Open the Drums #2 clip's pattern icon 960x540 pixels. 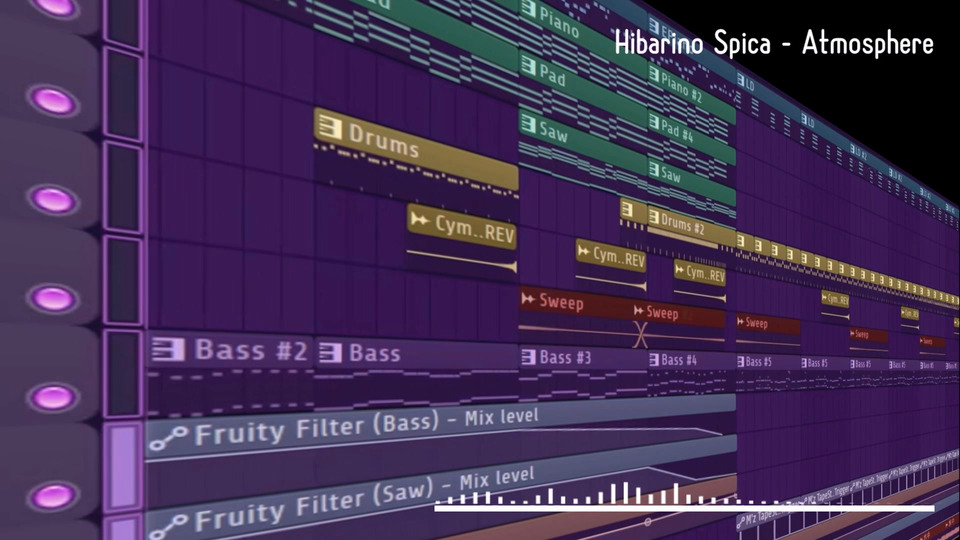tap(654, 217)
